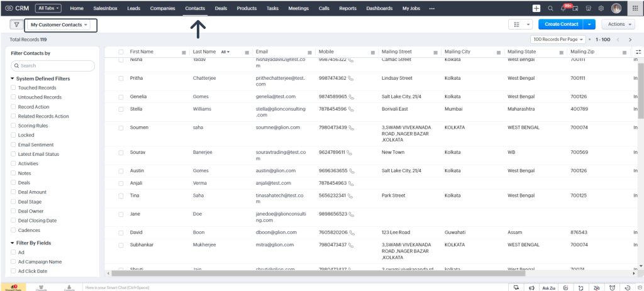Open email dboon@glion.com
The height and width of the screenshot is (291, 644).
(275, 233)
